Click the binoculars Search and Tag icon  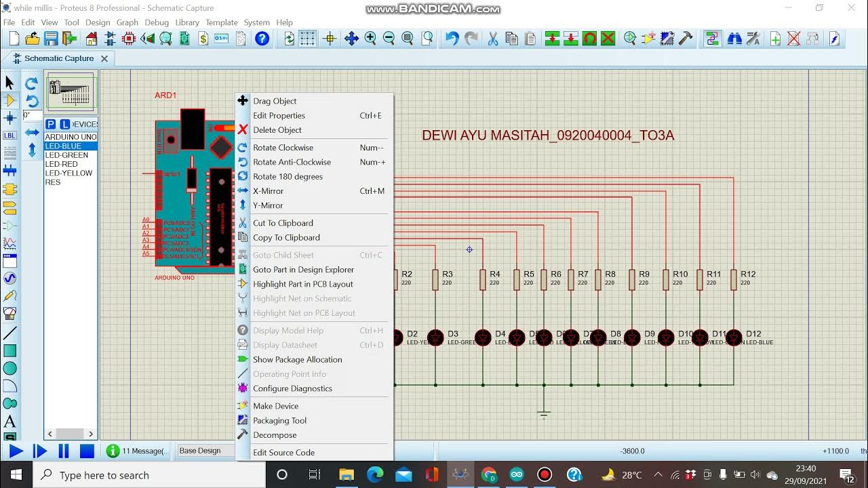point(734,39)
